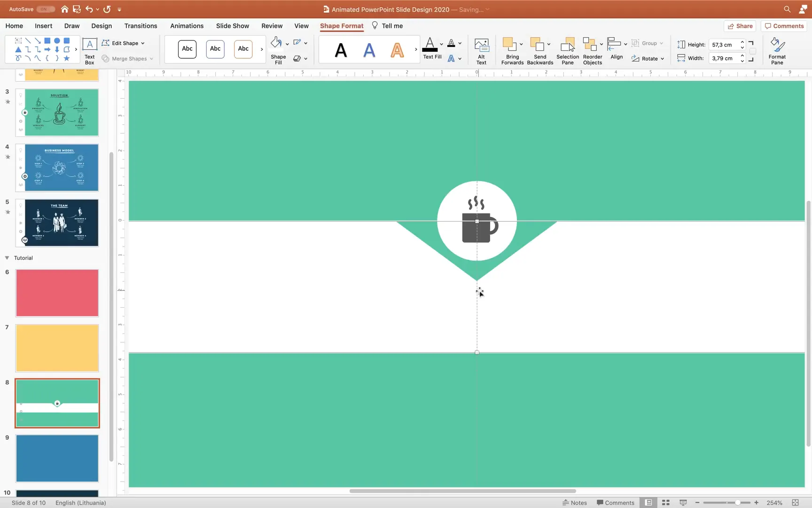The width and height of the screenshot is (812, 508).
Task: Collapse the Tutorial section in slide panel
Action: click(7, 257)
